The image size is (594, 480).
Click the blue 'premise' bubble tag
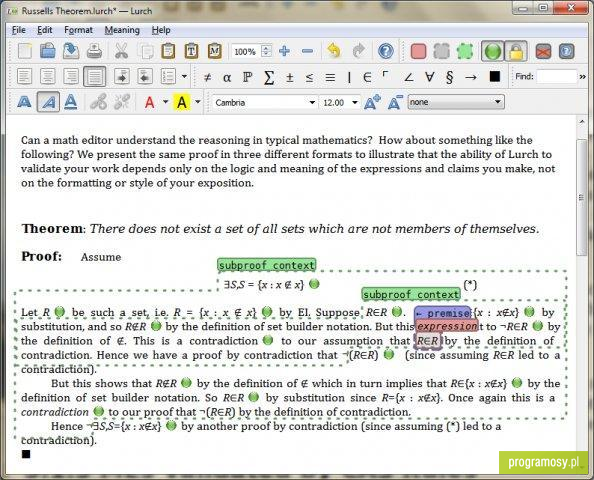442,313
